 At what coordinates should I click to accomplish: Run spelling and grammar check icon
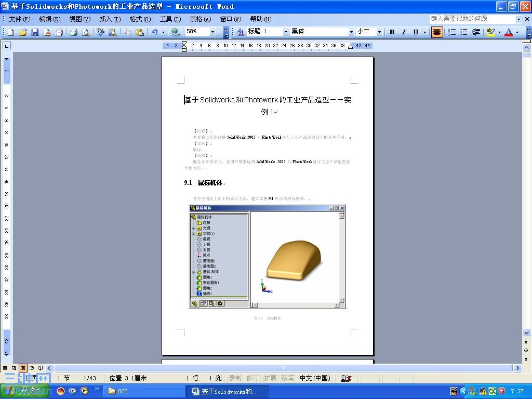[x=100, y=32]
